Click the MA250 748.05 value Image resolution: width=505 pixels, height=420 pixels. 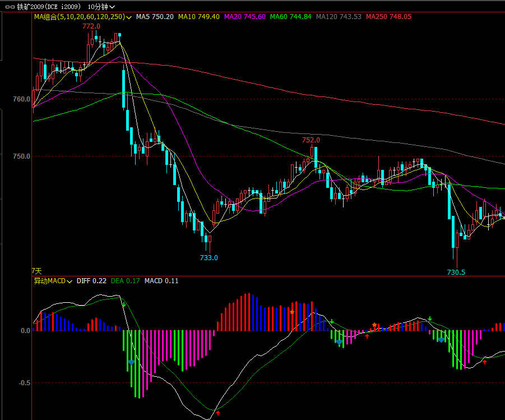coord(388,17)
